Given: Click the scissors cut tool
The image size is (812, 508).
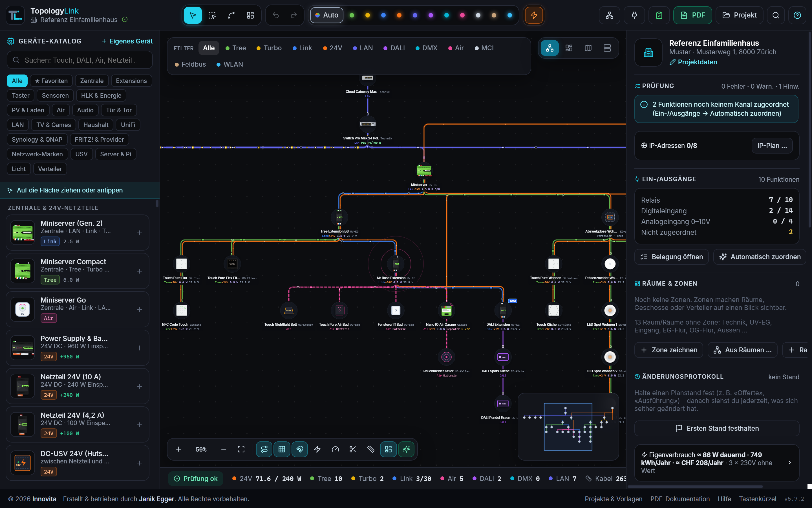Looking at the screenshot, I should coord(353,449).
